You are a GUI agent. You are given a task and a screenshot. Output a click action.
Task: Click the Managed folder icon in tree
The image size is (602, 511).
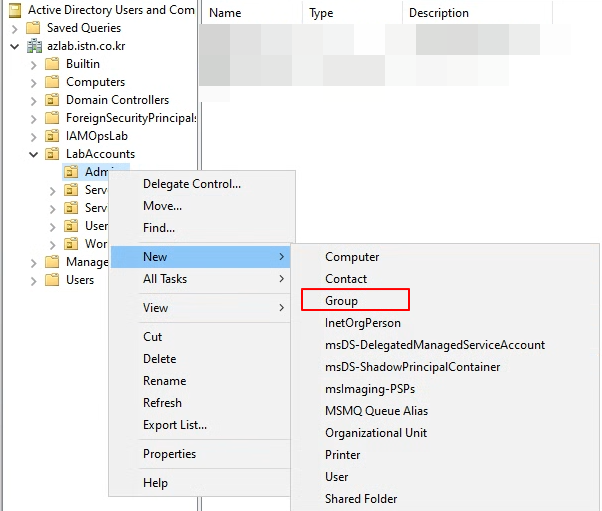[52, 262]
